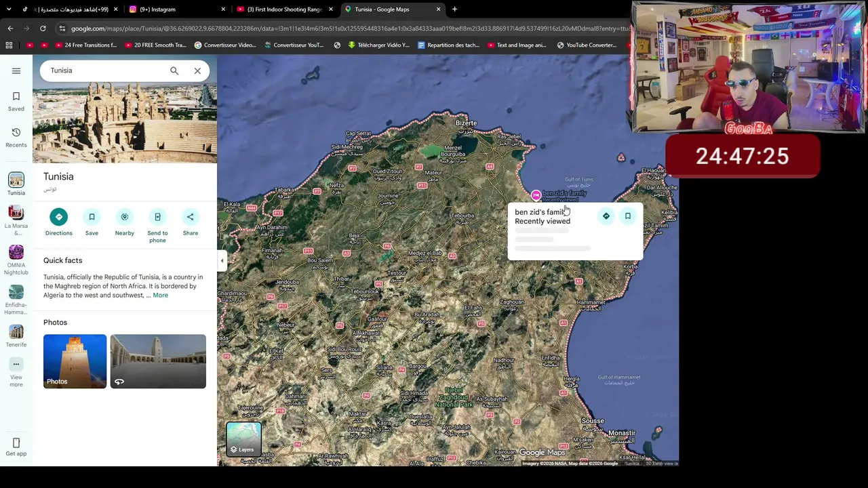
Task: Open the tab search dropdown arrow
Action: coord(9,9)
